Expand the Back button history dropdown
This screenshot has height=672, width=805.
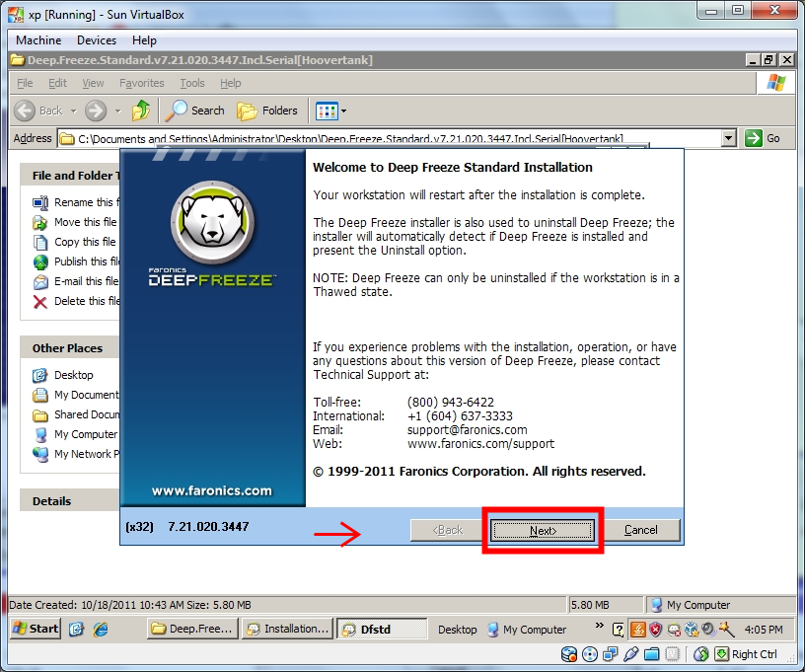(74, 111)
